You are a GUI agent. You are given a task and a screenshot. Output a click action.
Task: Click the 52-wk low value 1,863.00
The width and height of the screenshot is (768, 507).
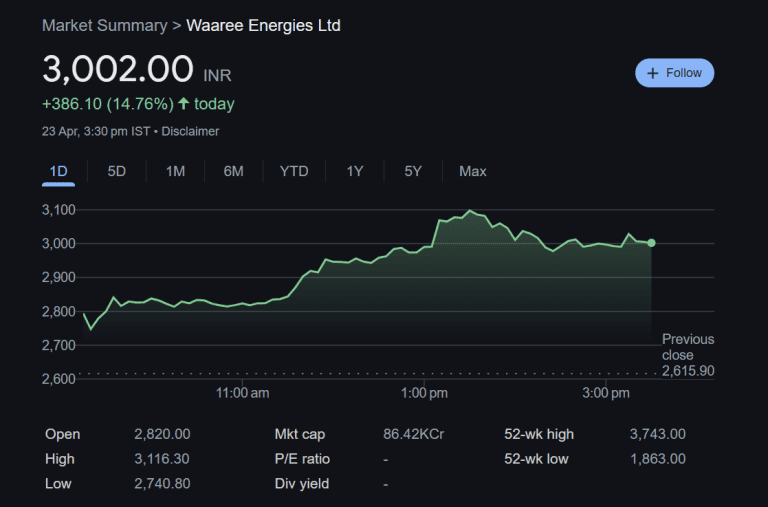coord(657,459)
